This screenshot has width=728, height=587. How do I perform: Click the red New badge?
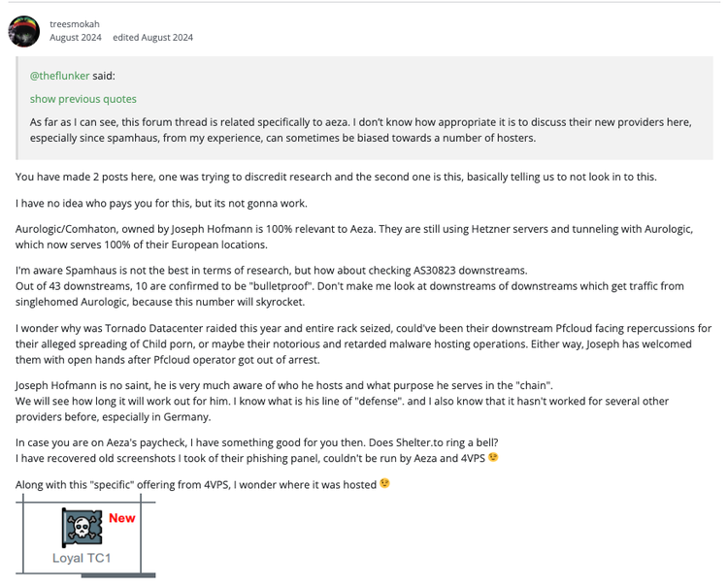122,518
